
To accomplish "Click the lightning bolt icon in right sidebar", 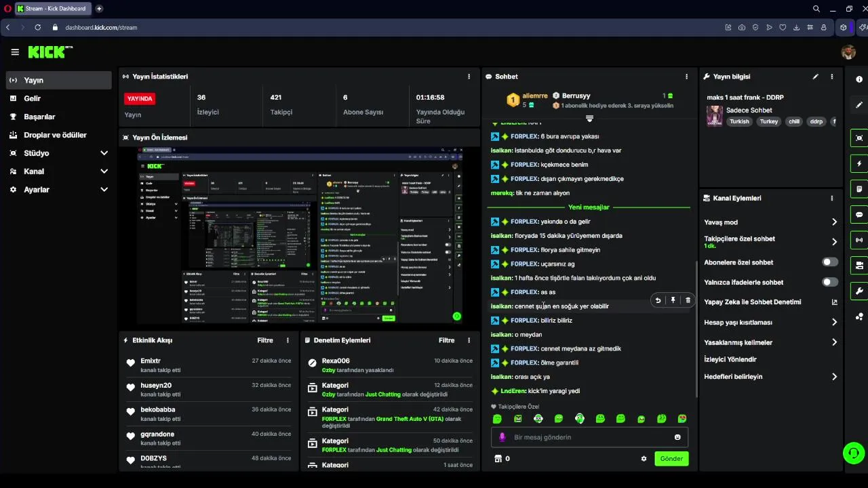I will 859,163.
